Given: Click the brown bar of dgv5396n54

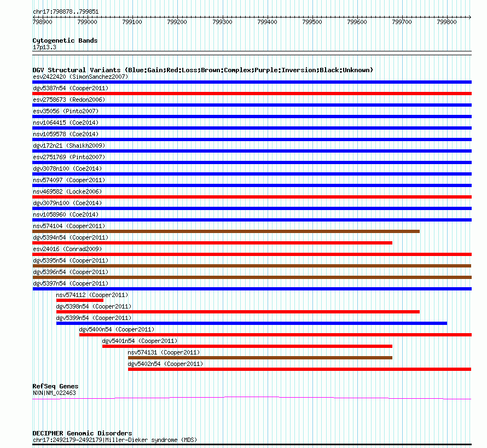Looking at the screenshot, I should 252,277.
